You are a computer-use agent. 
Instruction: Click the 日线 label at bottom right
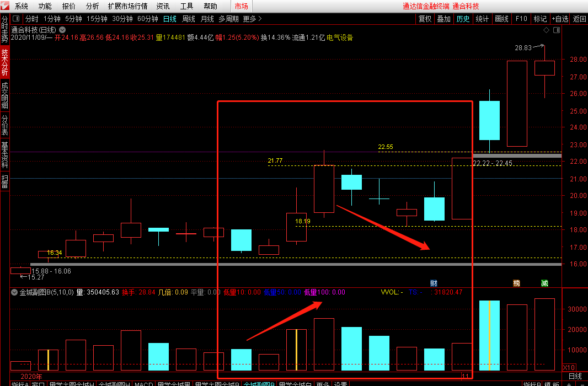pyautogui.click(x=575, y=376)
